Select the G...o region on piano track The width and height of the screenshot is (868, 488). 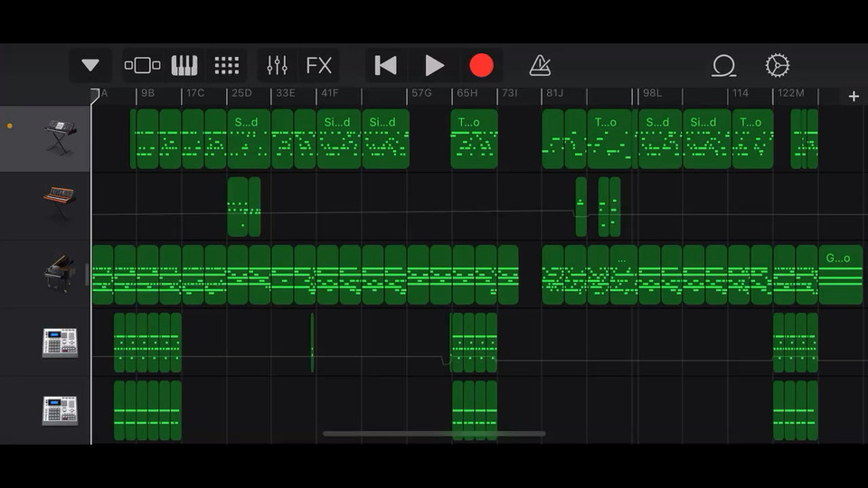coord(840,275)
